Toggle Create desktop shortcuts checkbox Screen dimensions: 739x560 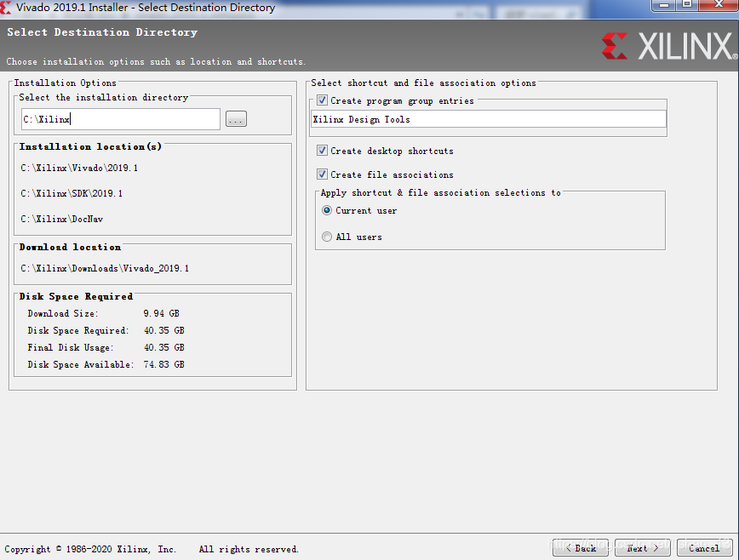(x=323, y=151)
